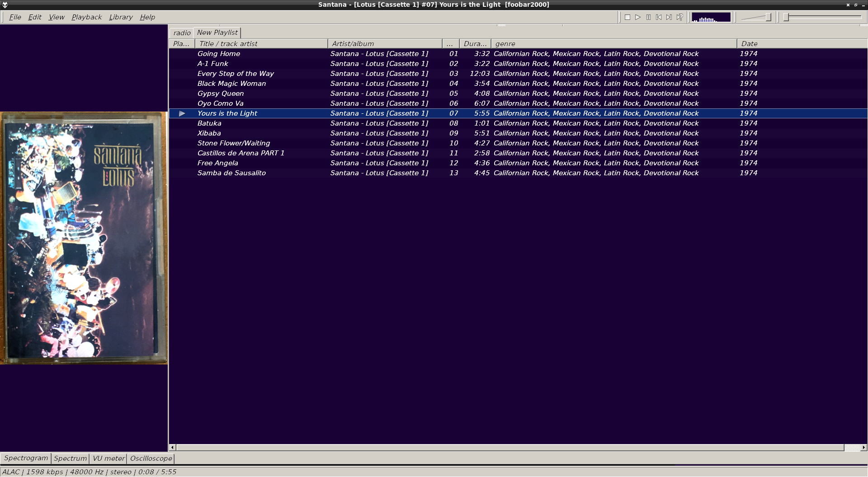
Task: Click the seek bar handle
Action: (786, 17)
